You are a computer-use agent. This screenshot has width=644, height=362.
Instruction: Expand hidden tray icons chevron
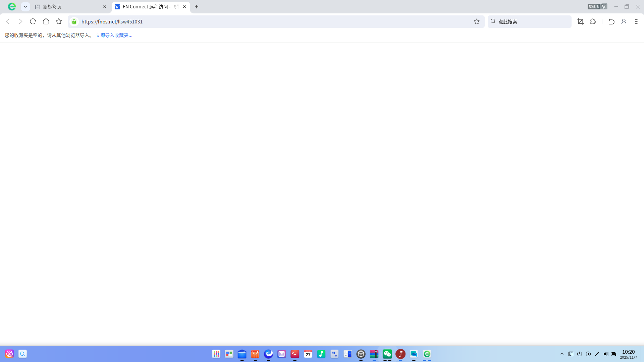pos(562,354)
